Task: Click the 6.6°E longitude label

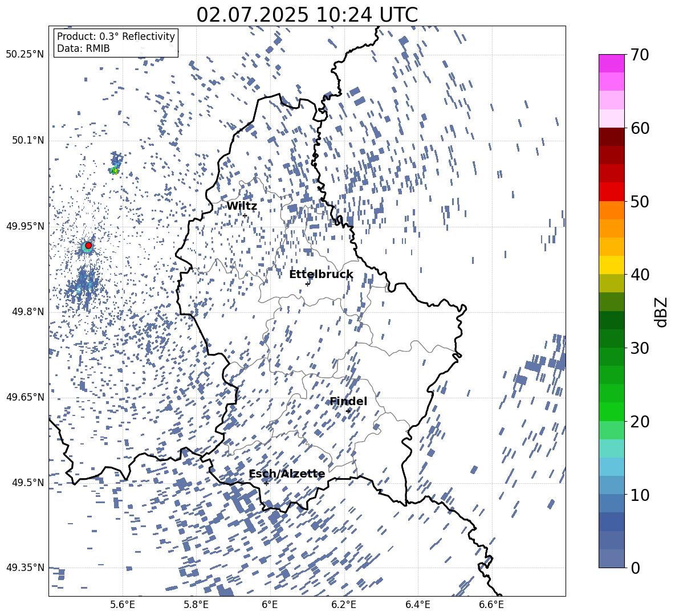Action: (x=491, y=605)
